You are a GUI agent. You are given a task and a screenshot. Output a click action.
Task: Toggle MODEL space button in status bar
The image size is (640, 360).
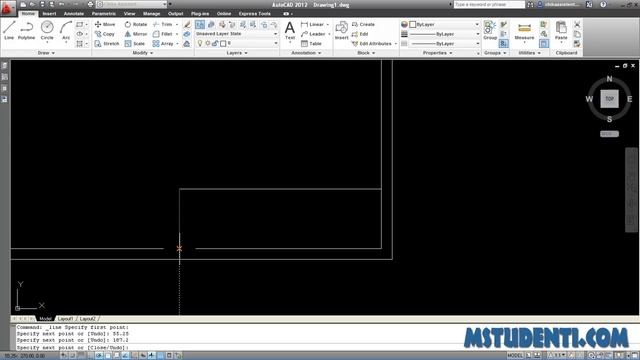click(515, 356)
